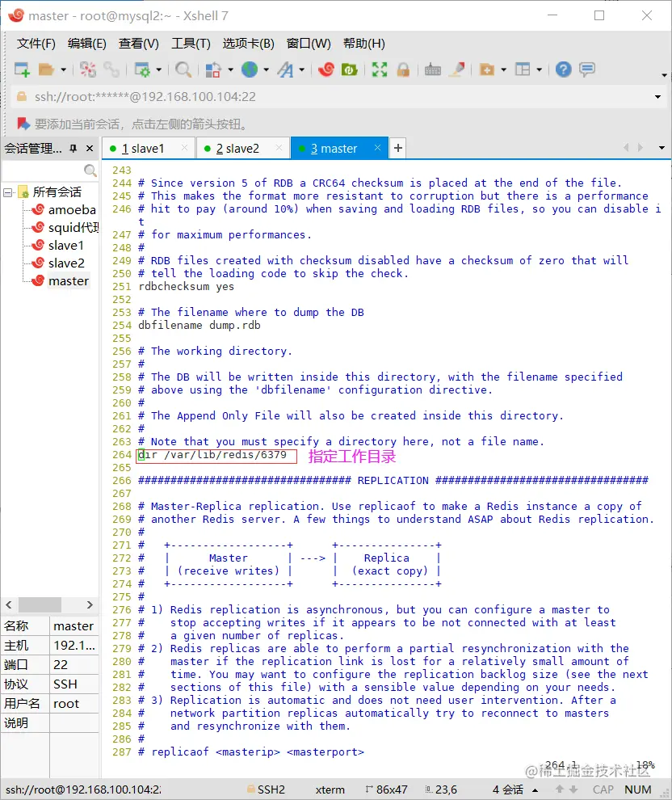
Task: Open the 选项卡(B) menu
Action: coord(248,44)
